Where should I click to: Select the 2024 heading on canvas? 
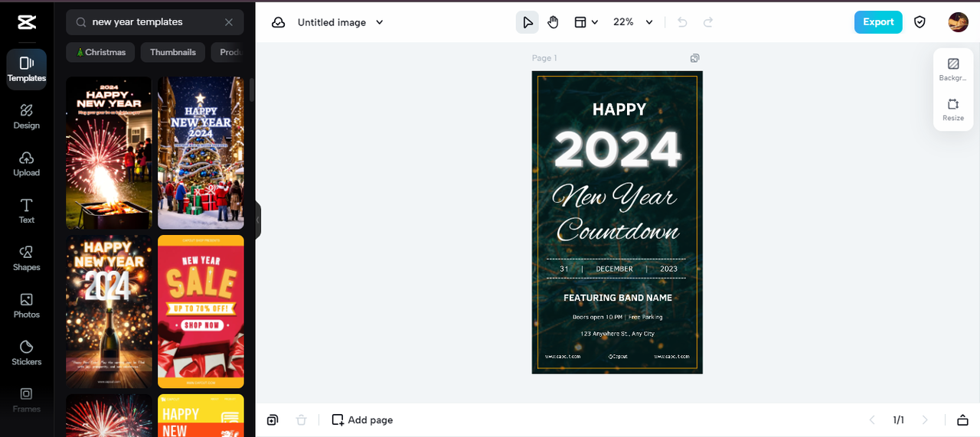pos(617,150)
